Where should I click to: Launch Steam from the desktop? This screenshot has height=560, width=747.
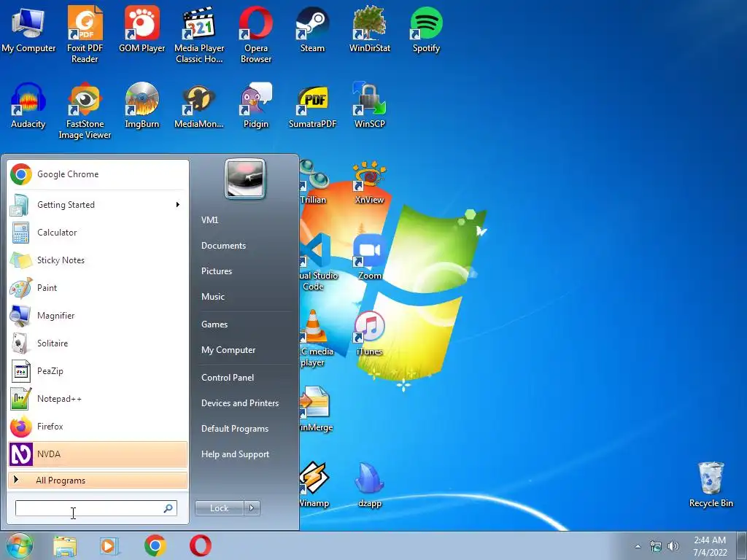(312, 29)
